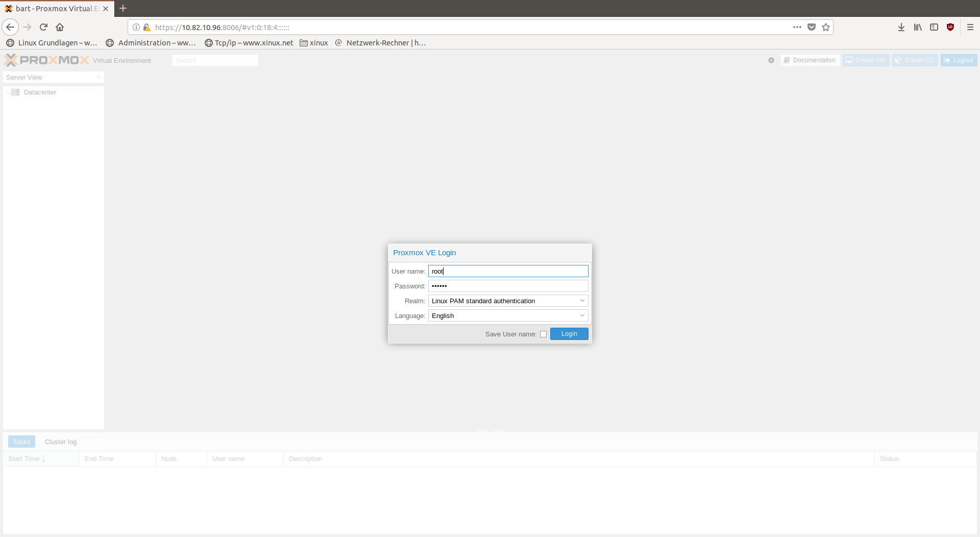980x537 pixels.
Task: Open the Server View dropdown
Action: click(x=99, y=77)
